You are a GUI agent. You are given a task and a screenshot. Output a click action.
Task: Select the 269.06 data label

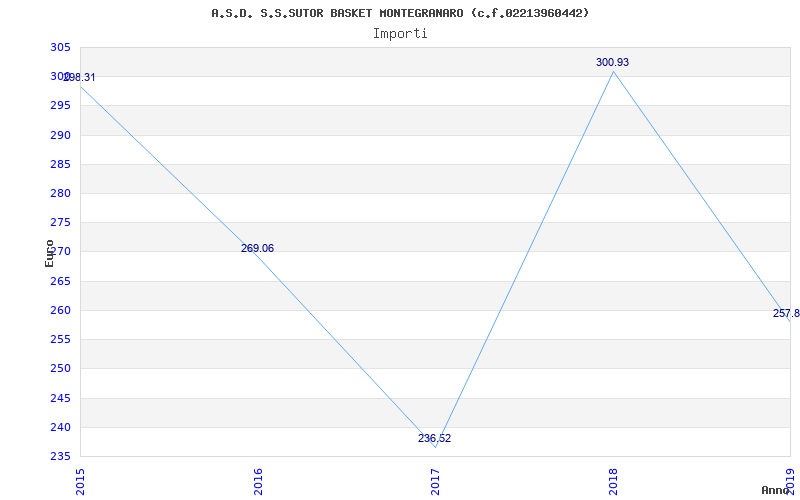(257, 248)
